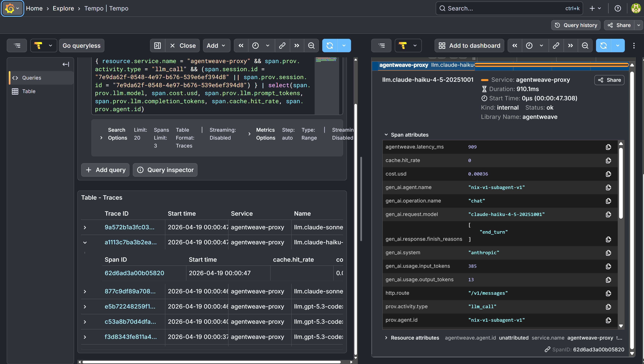
Task: Open the Share options dropdown arrow
Action: 638,25
